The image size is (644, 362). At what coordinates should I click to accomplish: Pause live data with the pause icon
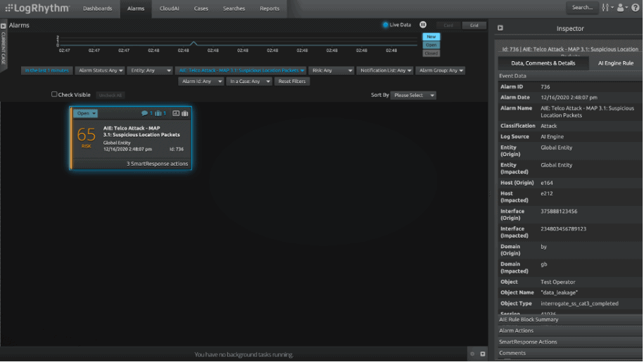pyautogui.click(x=423, y=25)
